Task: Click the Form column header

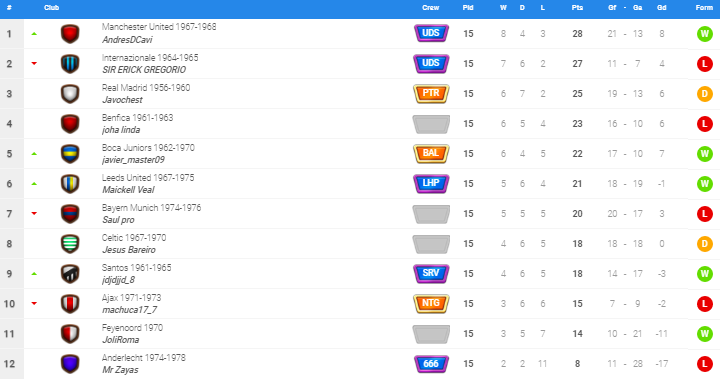Action: [704, 8]
